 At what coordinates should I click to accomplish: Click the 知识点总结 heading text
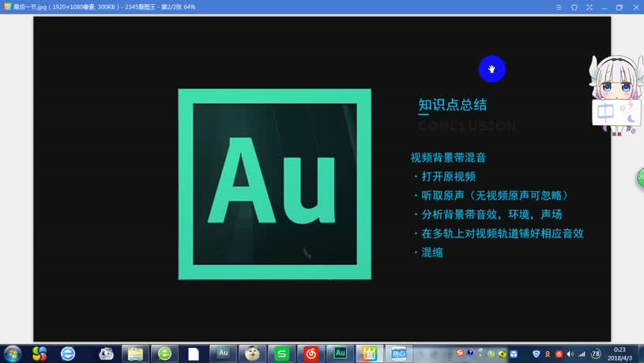[x=453, y=104]
